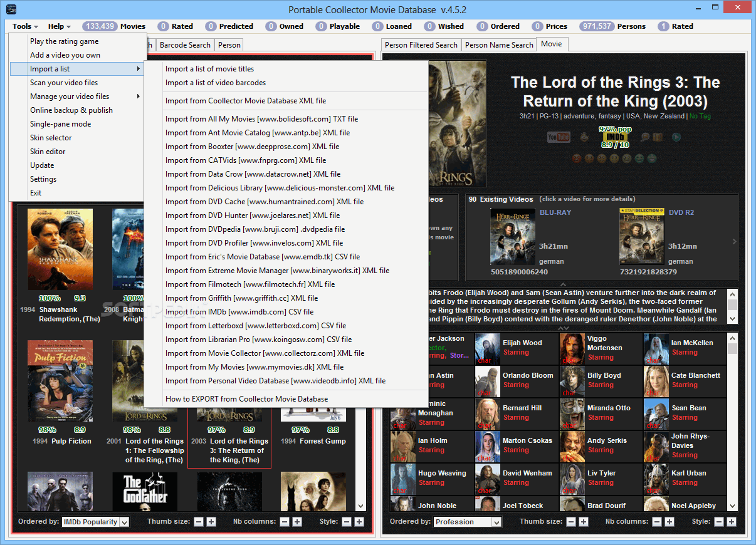The height and width of the screenshot is (545, 756).
Task: Click Style minus in cast pane
Action: tap(719, 522)
